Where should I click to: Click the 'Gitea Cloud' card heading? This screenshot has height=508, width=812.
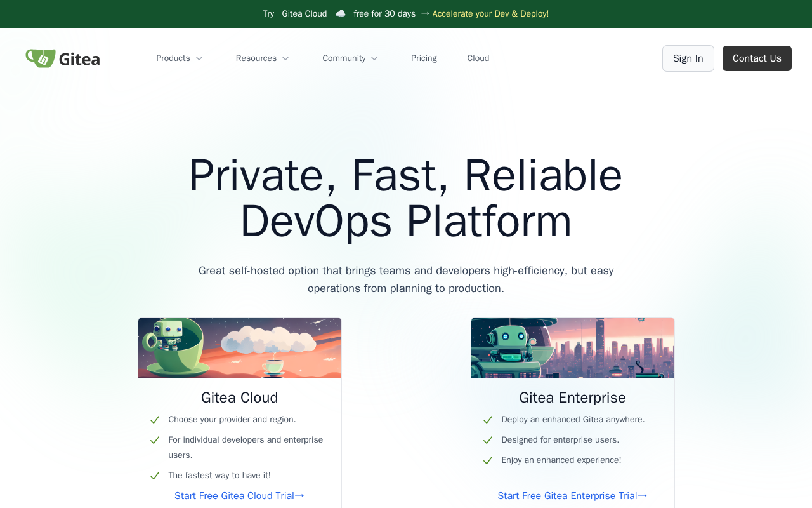(240, 398)
